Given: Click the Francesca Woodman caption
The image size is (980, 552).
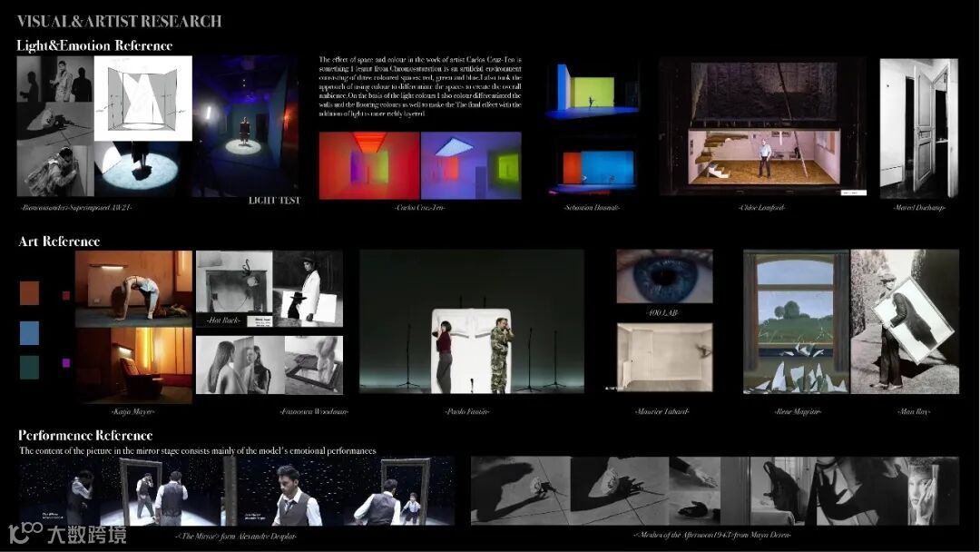Looking at the screenshot, I should click(x=314, y=411).
